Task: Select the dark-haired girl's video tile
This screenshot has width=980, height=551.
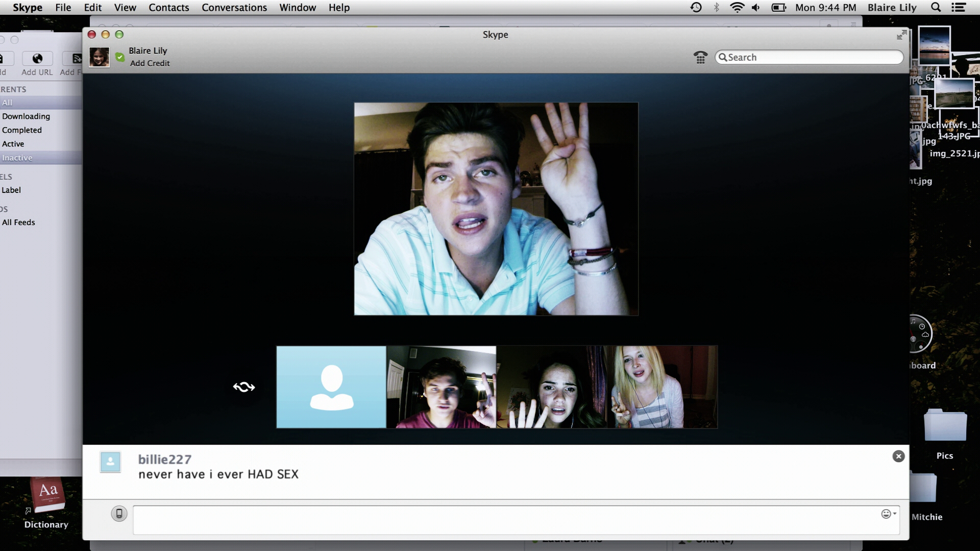Action: tap(551, 387)
